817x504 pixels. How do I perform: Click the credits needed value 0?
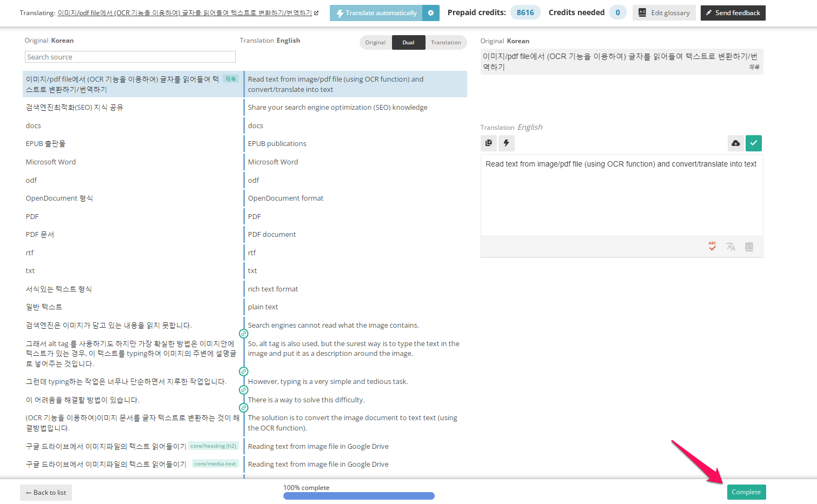tap(617, 12)
